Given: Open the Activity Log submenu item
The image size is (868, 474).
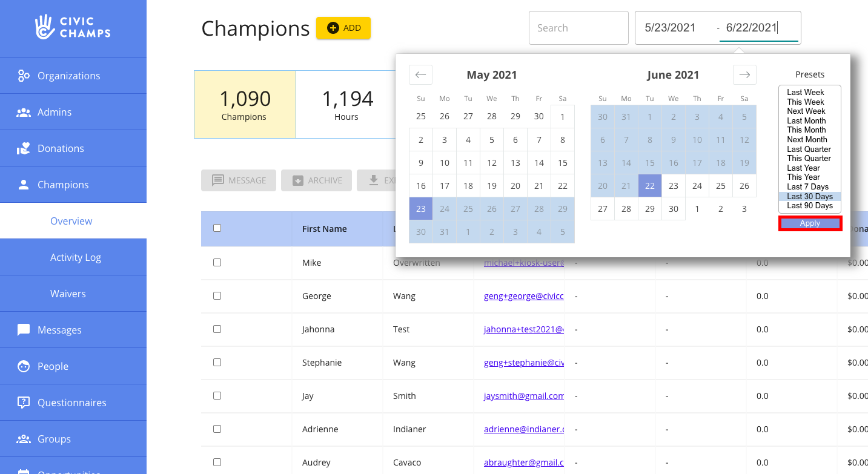Looking at the screenshot, I should click(76, 257).
